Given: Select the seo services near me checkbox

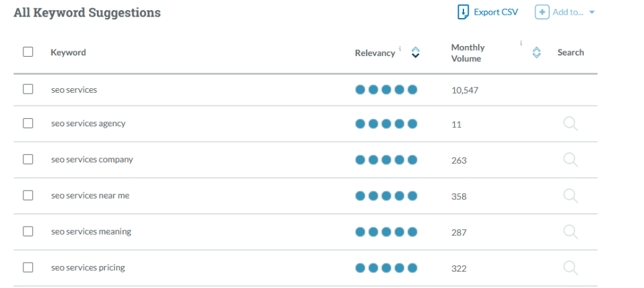Looking at the screenshot, I should 28,196.
